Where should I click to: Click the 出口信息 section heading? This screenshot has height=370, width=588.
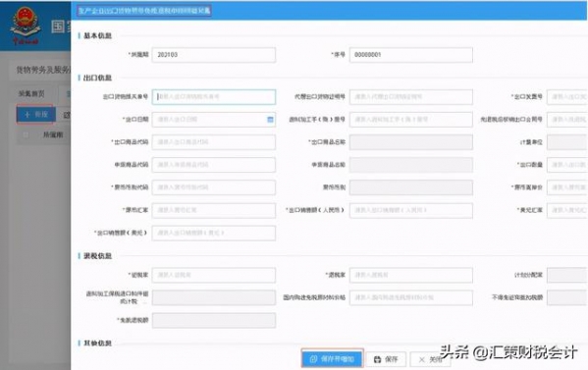(x=97, y=78)
